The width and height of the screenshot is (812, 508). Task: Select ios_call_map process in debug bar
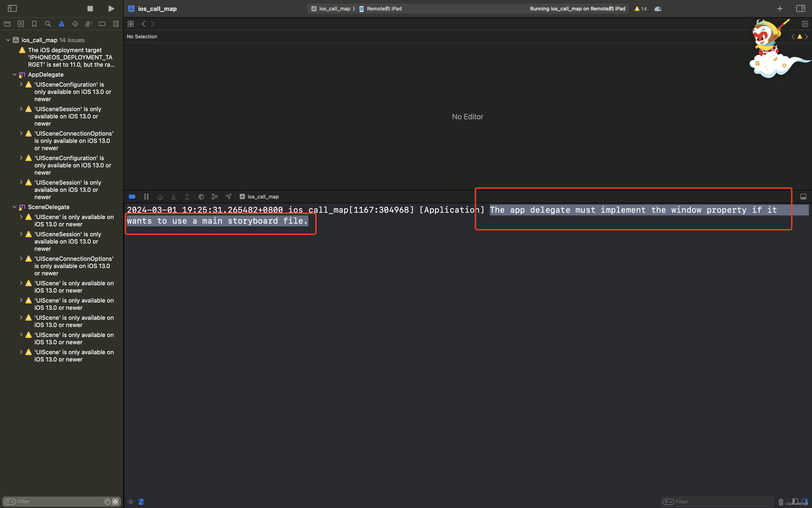259,197
